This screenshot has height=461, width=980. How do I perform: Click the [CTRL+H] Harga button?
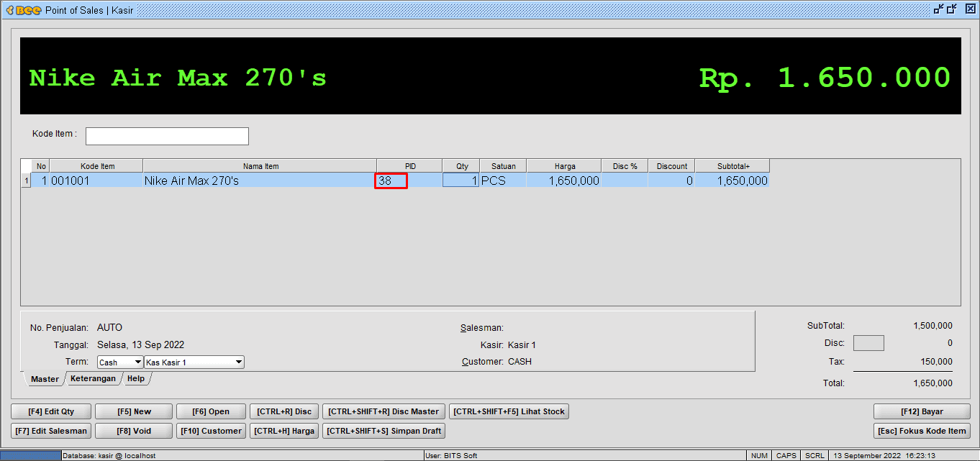coord(284,431)
